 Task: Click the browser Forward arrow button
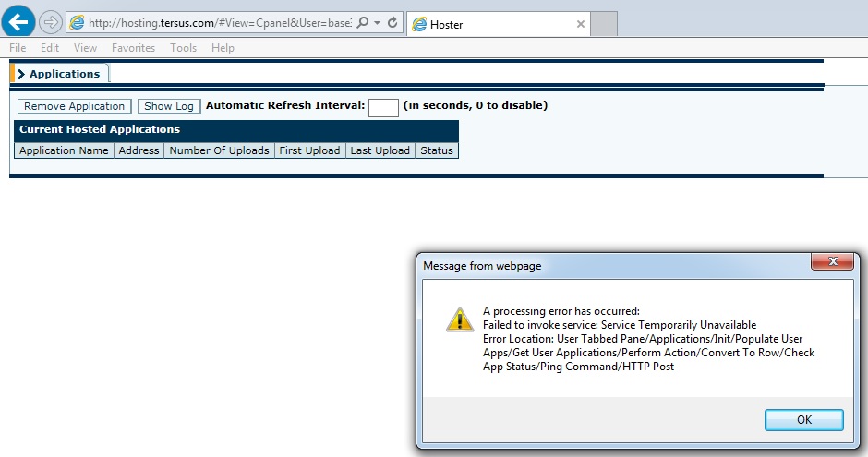coord(50,22)
